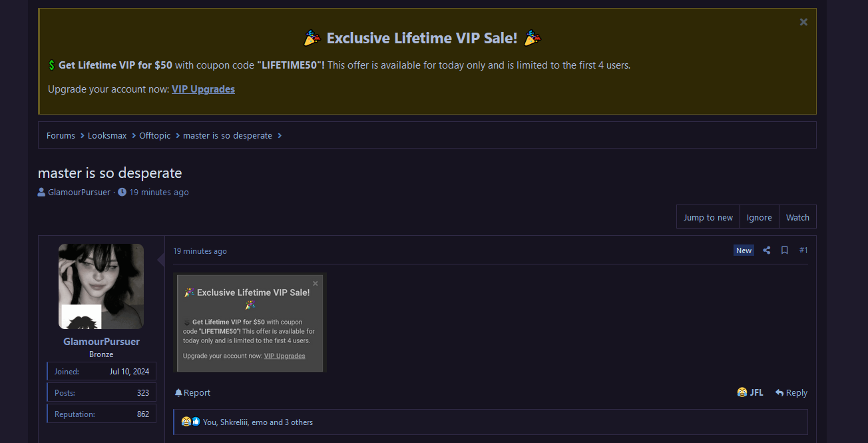Navigate to Looksmax breadcrumb
The height and width of the screenshot is (443, 868).
point(107,135)
